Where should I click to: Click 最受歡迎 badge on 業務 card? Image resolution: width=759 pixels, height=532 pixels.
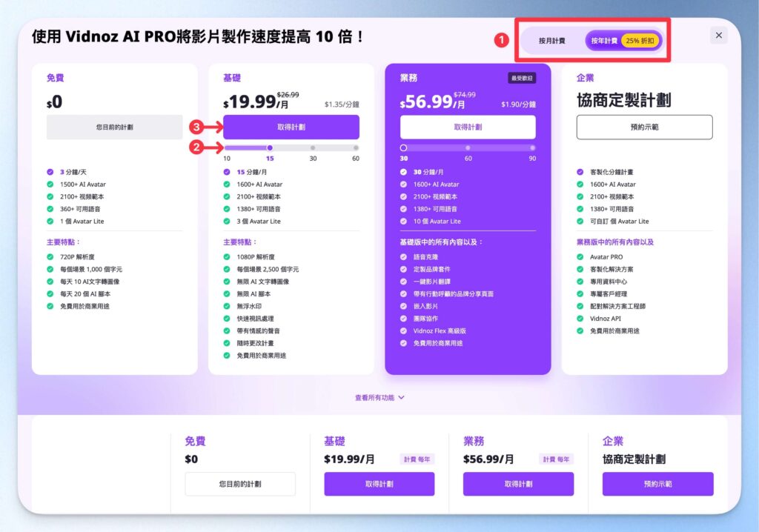click(x=521, y=78)
